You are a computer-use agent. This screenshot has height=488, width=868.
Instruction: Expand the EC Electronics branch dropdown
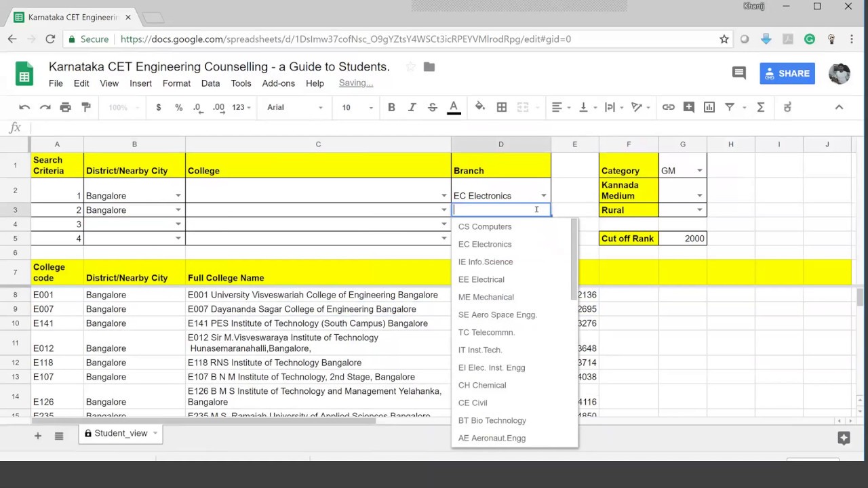pos(544,196)
